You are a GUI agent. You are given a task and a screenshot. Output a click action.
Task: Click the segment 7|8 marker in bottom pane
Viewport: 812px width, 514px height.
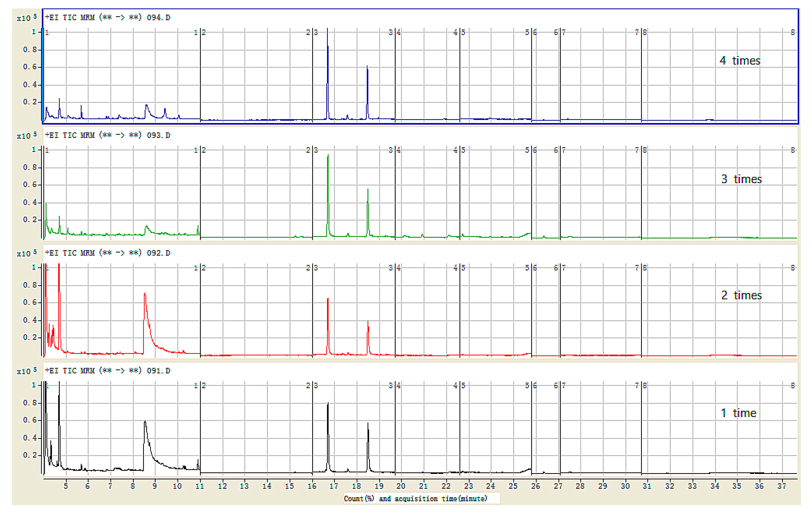(x=641, y=386)
